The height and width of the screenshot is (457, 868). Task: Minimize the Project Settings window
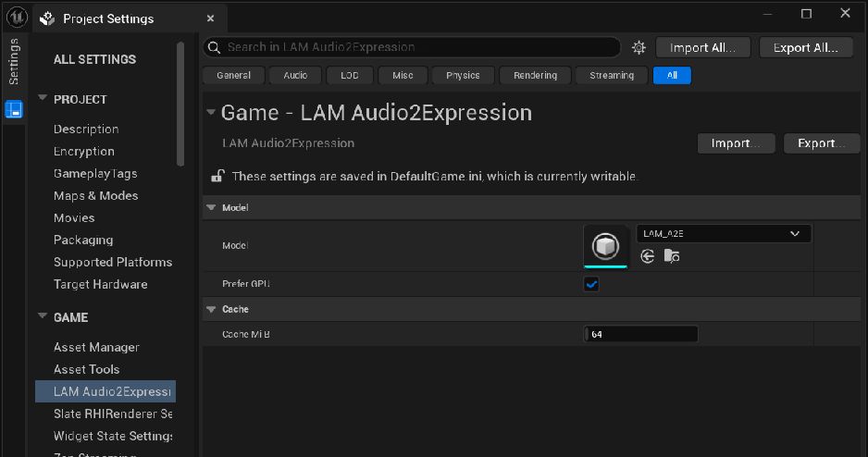[x=768, y=14]
